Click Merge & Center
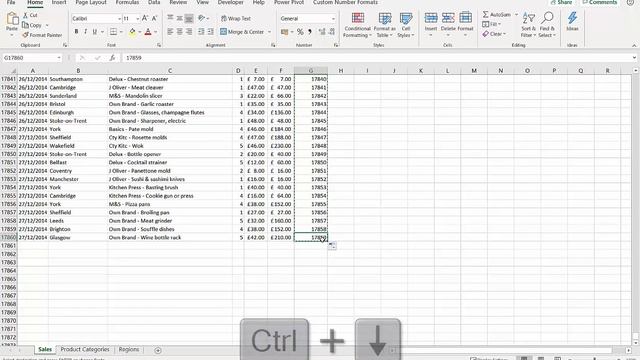This screenshot has width=640, height=360. point(242,31)
